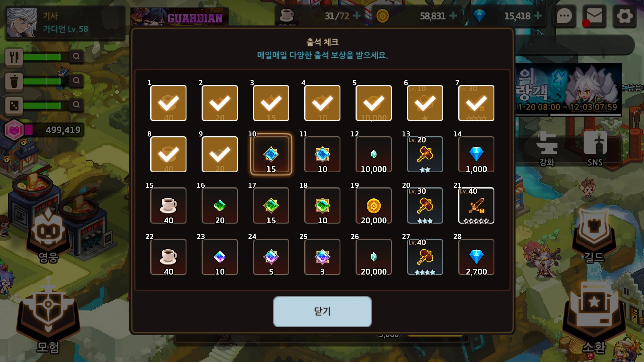Open the 모험 adventure menu
This screenshot has height=362, width=644.
coord(48,317)
